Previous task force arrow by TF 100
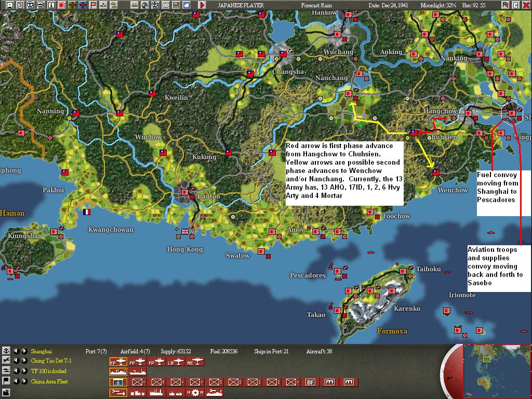This screenshot has width=532, height=399. [x=16, y=371]
